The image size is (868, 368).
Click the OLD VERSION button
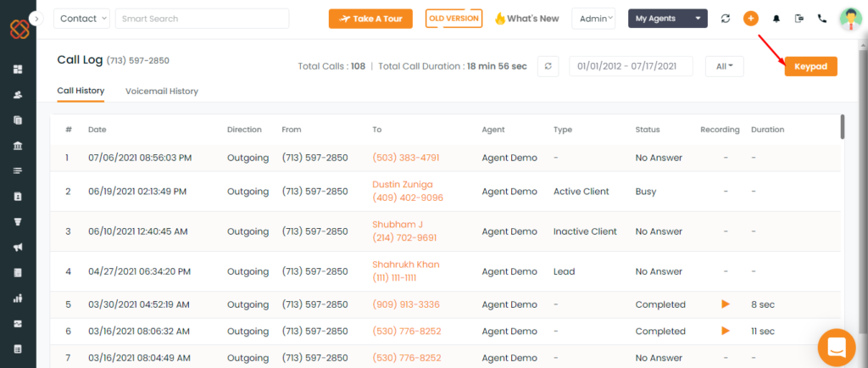[x=454, y=19]
